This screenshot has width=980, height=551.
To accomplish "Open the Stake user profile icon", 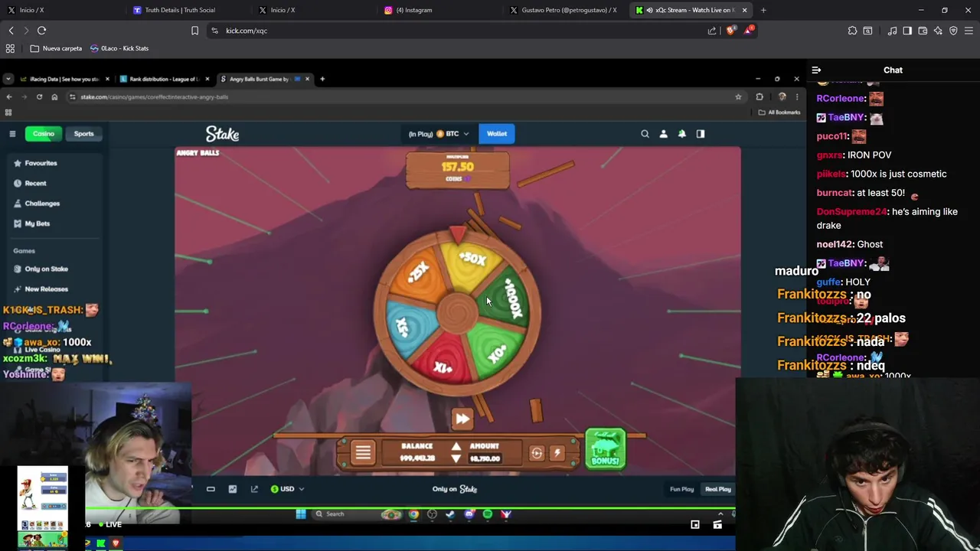I will coord(663,134).
